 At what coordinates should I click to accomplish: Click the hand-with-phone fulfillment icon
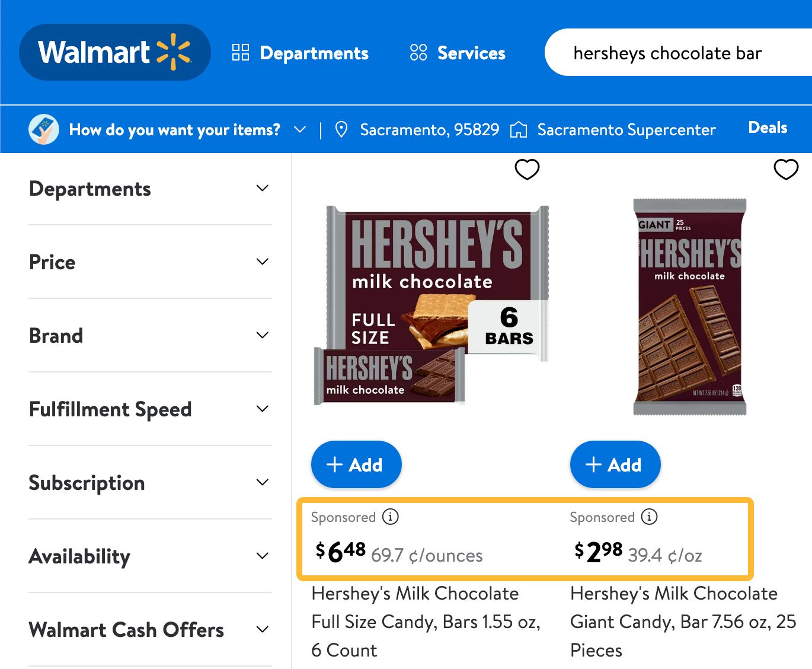[43, 129]
